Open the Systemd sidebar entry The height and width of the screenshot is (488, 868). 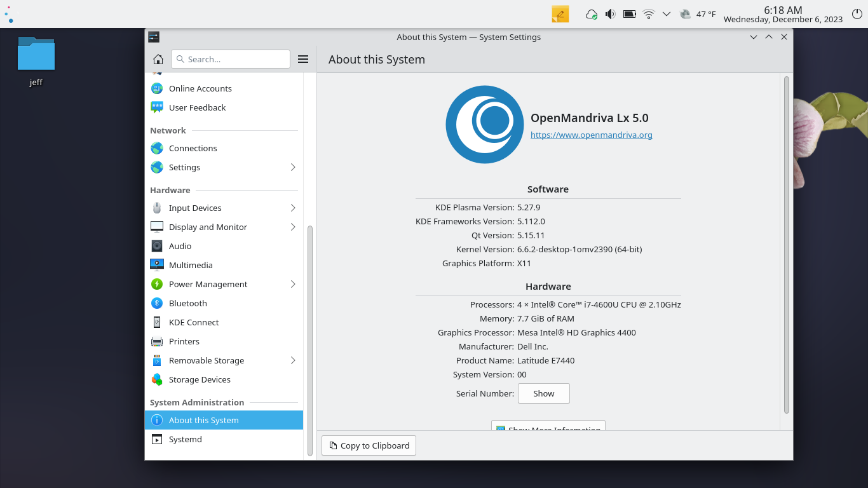(224, 439)
